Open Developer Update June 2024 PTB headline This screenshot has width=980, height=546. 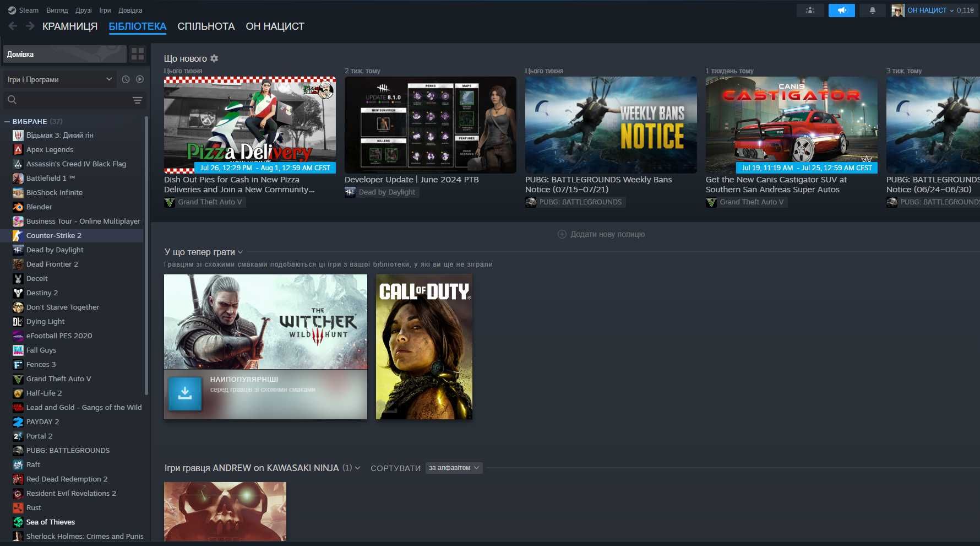(412, 180)
